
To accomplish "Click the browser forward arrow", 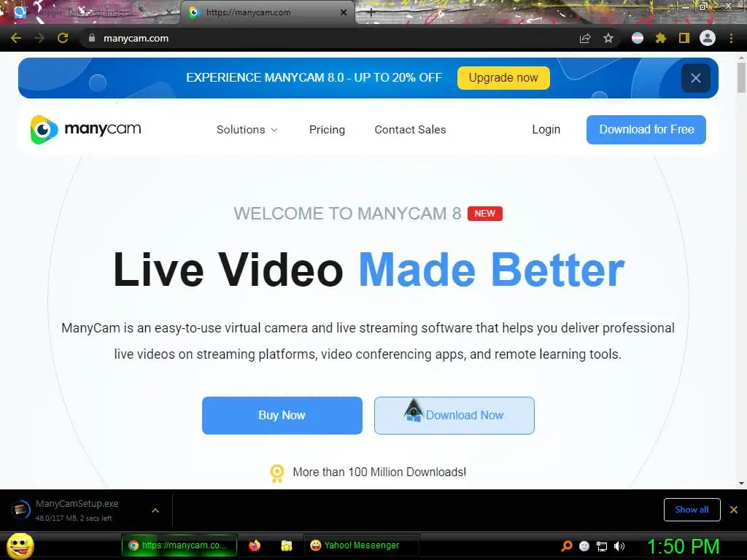I will pyautogui.click(x=39, y=39).
